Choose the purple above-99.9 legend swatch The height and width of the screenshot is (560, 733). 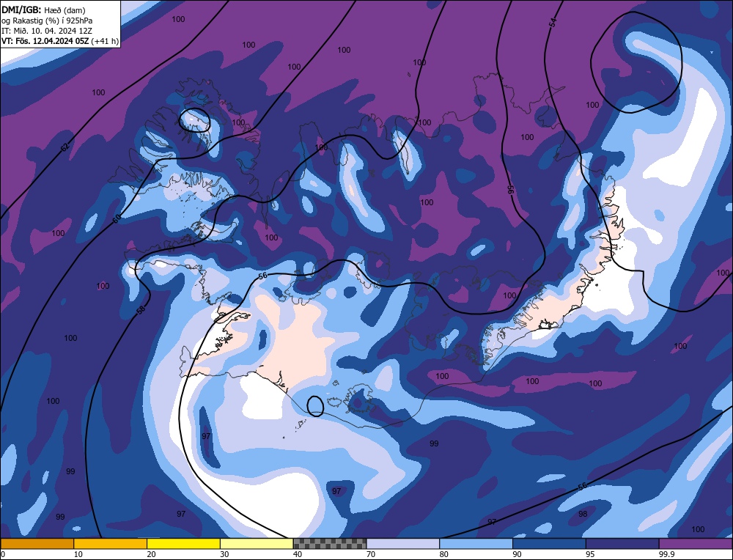[696, 543]
